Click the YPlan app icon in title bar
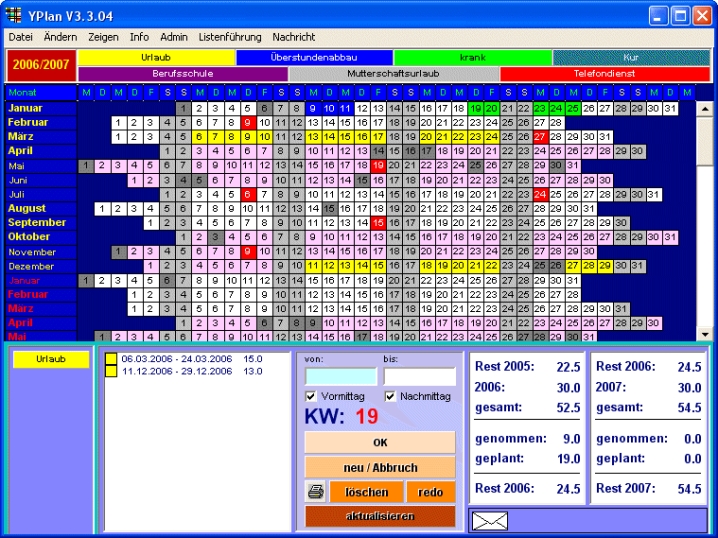This screenshot has width=718, height=538. pyautogui.click(x=14, y=15)
